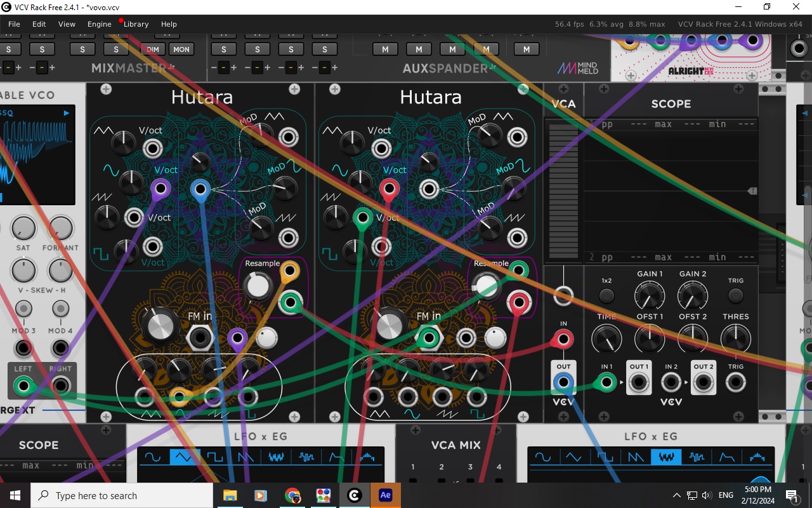This screenshot has width=812, height=508.
Task: Select sawtooth waveform in right LFO x EG
Action: [x=636, y=457]
